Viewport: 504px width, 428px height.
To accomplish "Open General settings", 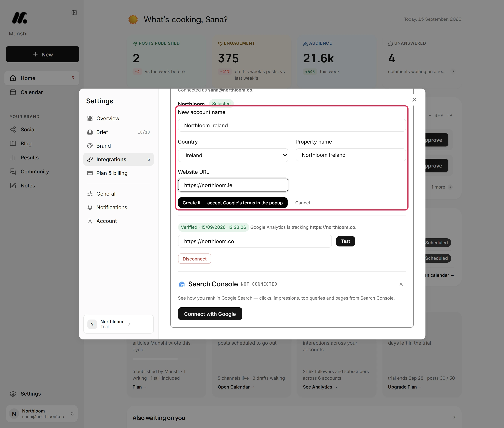I will point(118,194).
